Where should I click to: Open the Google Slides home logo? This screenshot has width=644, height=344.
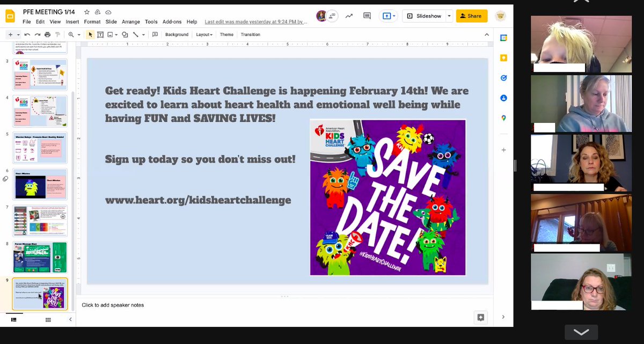(x=10, y=16)
